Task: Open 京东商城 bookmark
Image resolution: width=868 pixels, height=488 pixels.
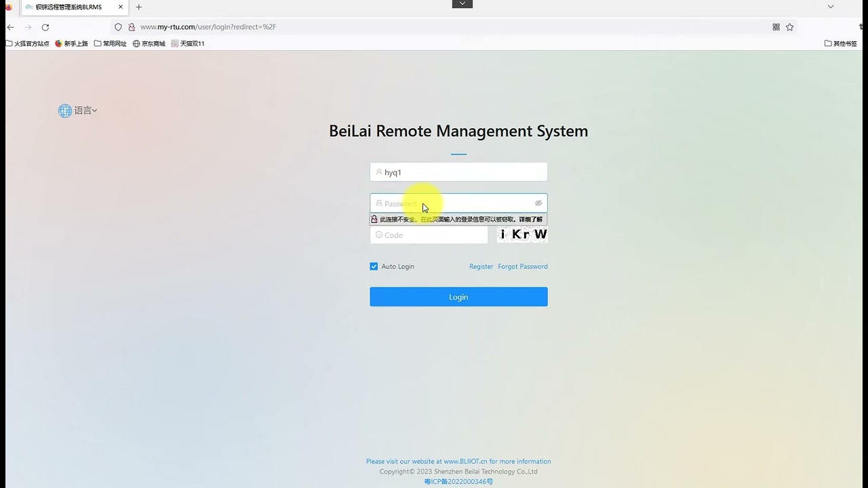Action: 149,43
